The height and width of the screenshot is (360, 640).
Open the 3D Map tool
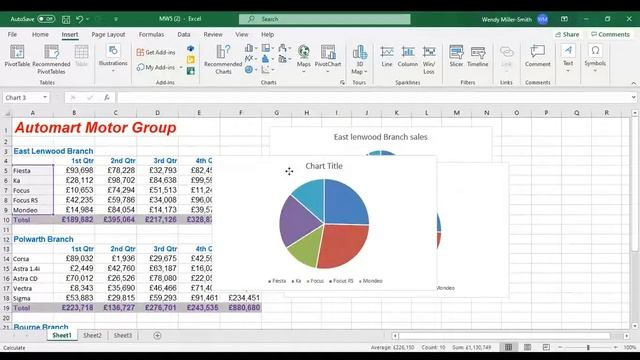[x=360, y=60]
